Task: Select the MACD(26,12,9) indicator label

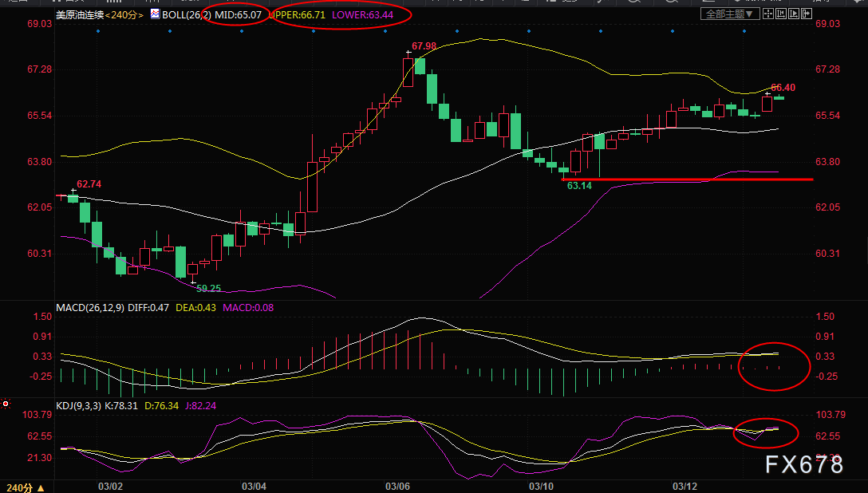Action: click(x=89, y=307)
